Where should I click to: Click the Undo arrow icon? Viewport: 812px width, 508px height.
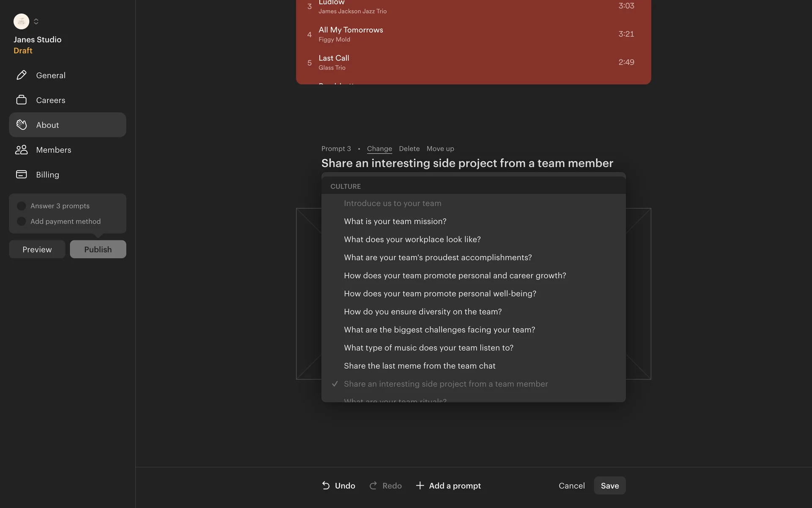point(326,486)
